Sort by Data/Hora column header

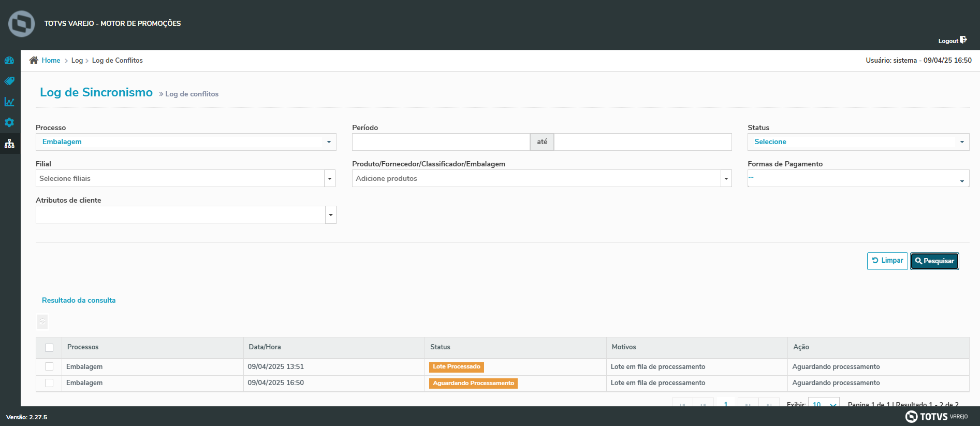click(265, 347)
